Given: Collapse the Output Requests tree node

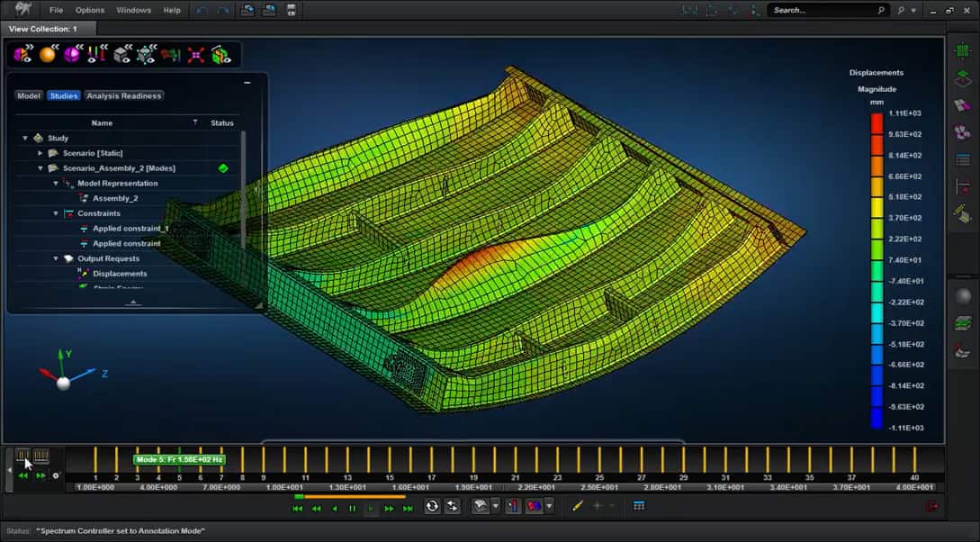Looking at the screenshot, I should point(54,258).
